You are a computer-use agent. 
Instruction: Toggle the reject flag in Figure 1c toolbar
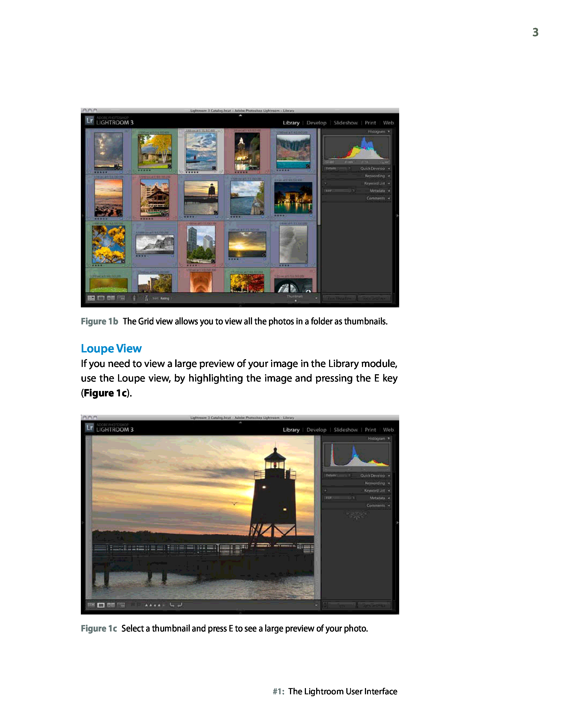coord(139,605)
